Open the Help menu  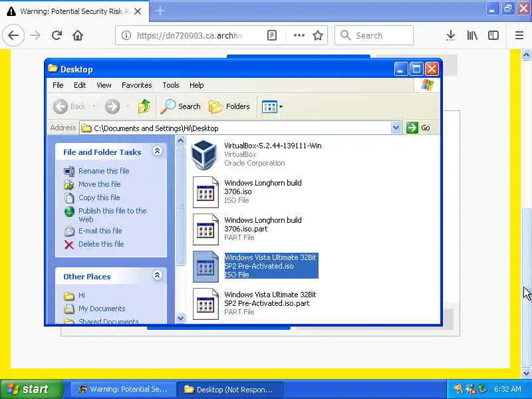pos(196,85)
